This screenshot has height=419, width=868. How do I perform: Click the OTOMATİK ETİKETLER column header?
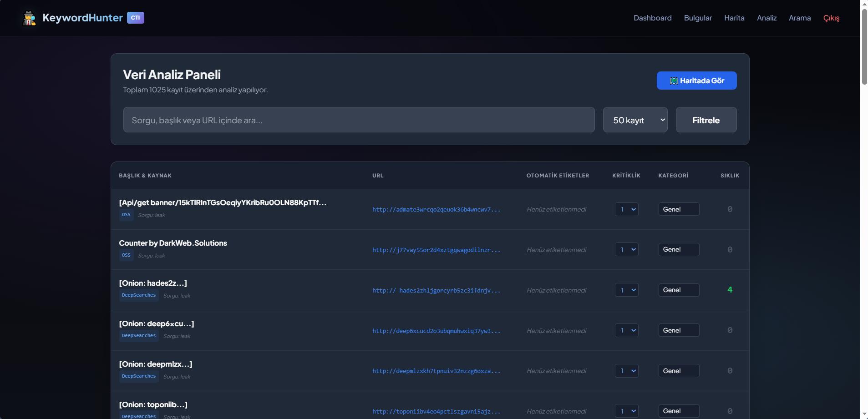[x=558, y=176]
